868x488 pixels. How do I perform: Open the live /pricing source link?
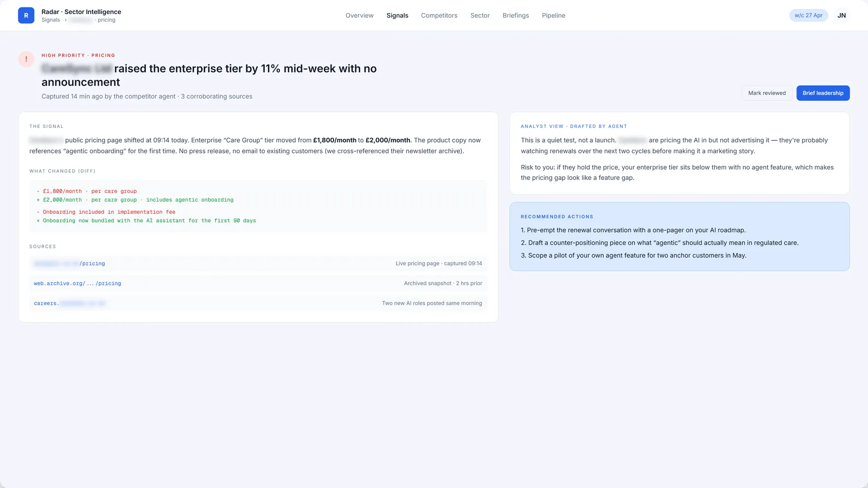69,264
